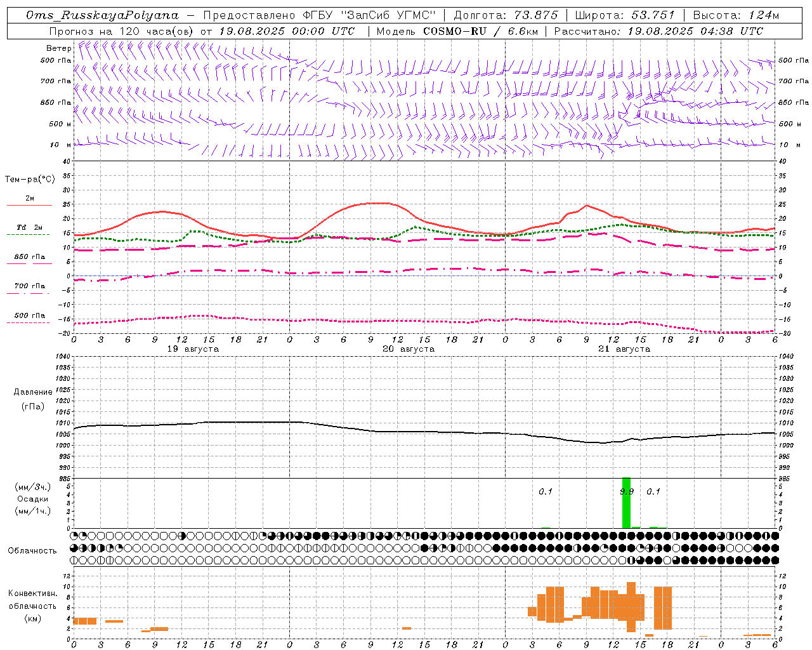Select the 850 гПа entry in the temperature legend
The width and height of the screenshot is (812, 650).
30,257
